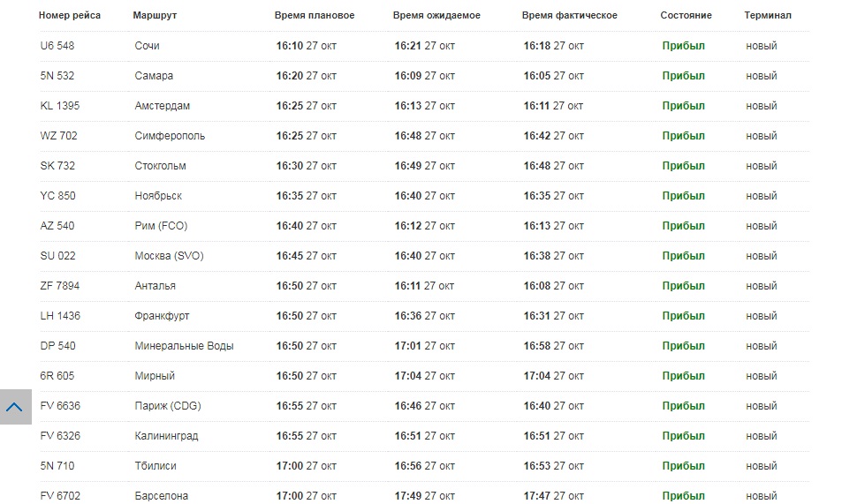This screenshot has height=504, width=842.
Task: Select flight U6 548 from Сочи
Action: [424, 46]
